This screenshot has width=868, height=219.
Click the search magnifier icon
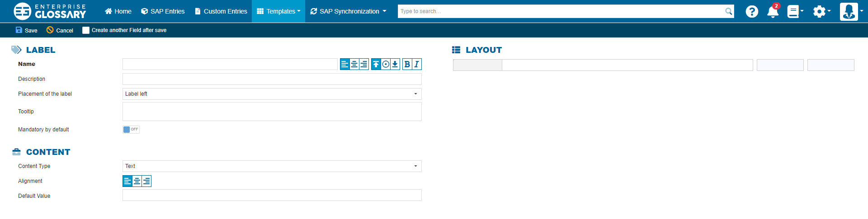click(728, 11)
